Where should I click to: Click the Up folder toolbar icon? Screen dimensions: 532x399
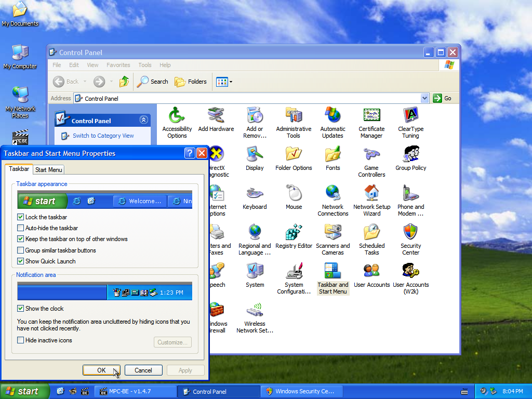[x=124, y=82]
